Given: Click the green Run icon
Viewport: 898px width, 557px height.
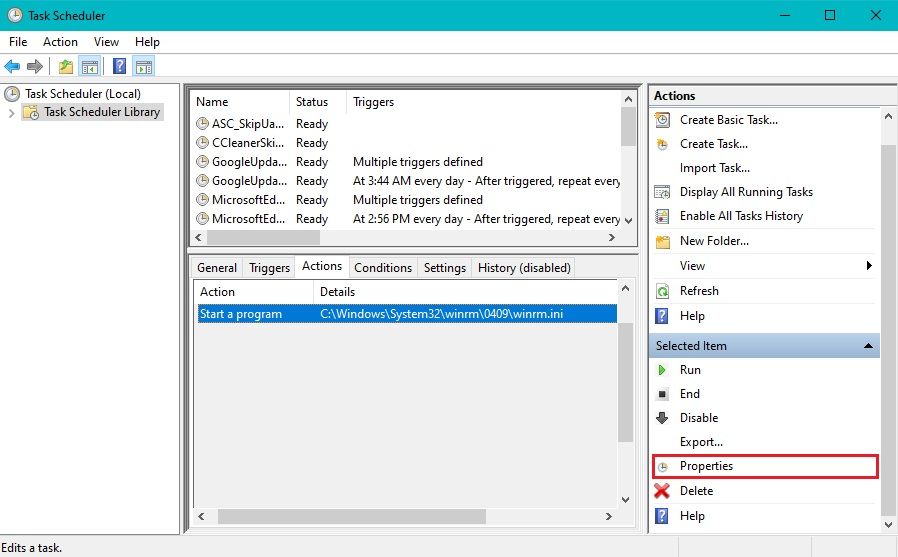Looking at the screenshot, I should [662, 370].
